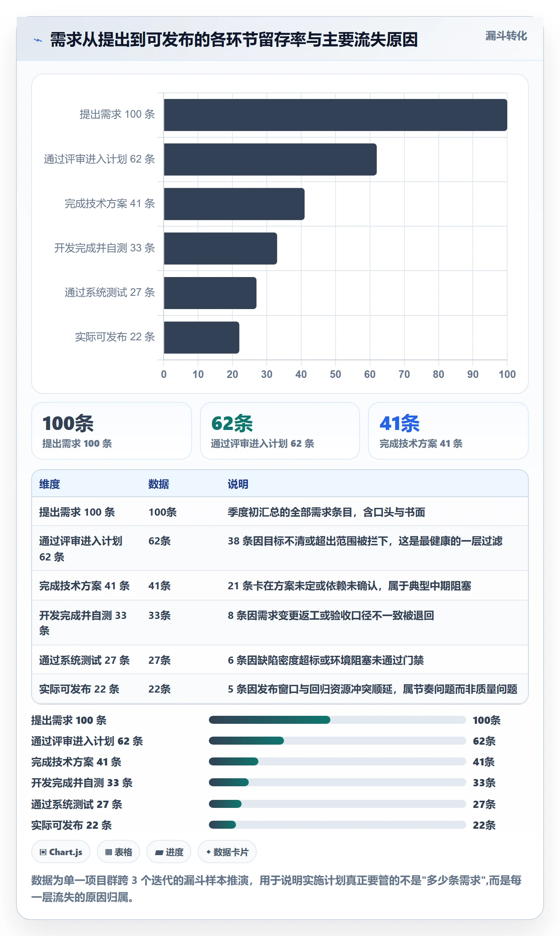Screen dimensions: 560x936
Task: Open the 62条 data card
Action: [280, 431]
